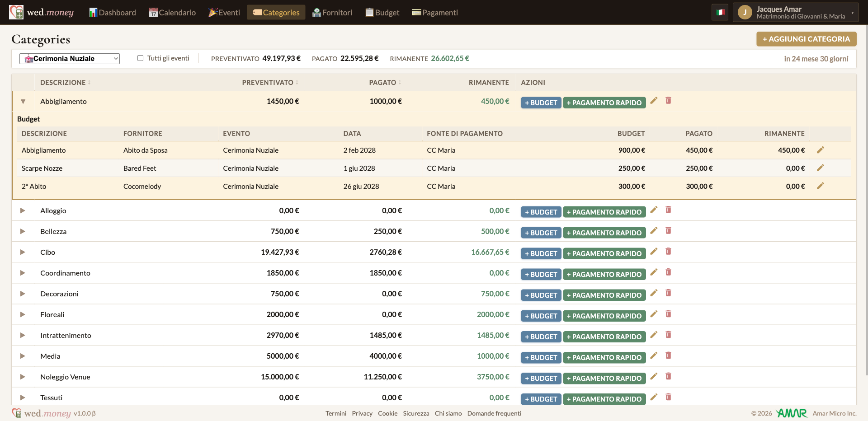This screenshot has height=421, width=868.
Task: Add Pagamento Rapido for Floreali
Action: pyautogui.click(x=604, y=316)
